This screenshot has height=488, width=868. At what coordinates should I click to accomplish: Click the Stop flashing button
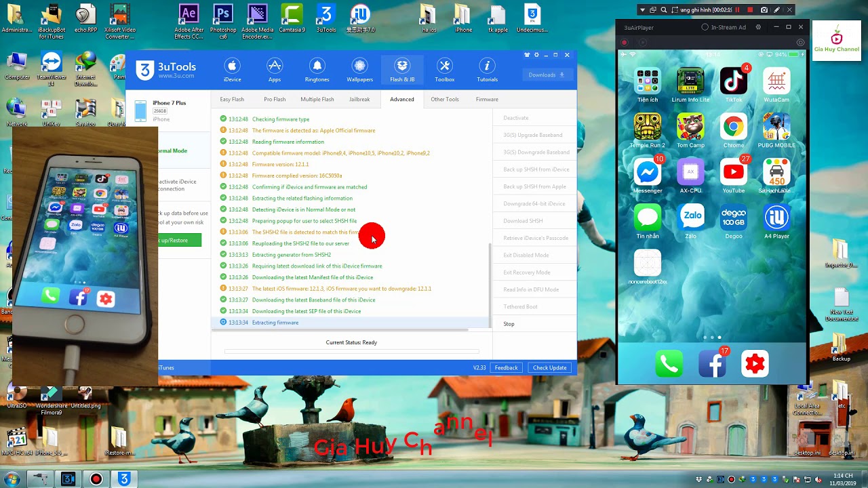coord(509,324)
